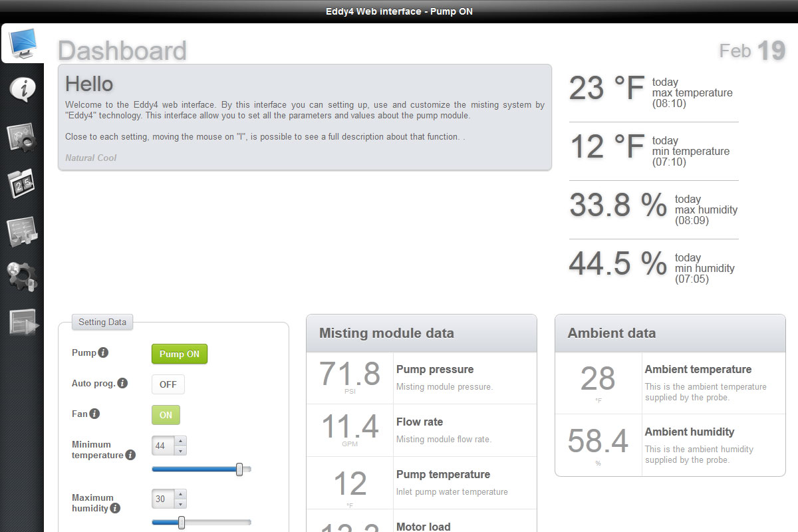Viewport: 798px width, 532px height.
Task: Click the Maximum humidity value field showing 30
Action: [x=164, y=499]
